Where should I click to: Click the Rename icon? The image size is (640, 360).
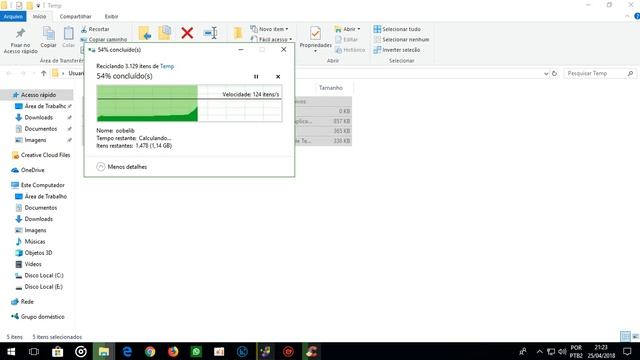tap(210, 33)
